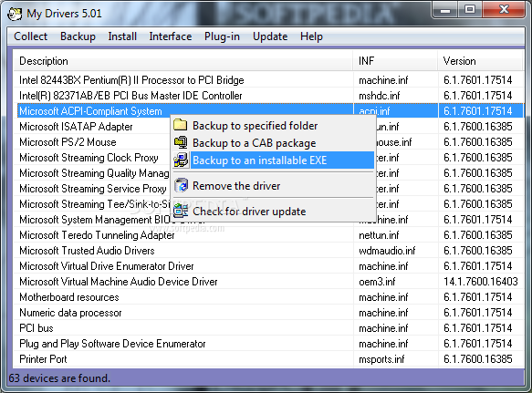Click the My Drivers app icon in title bar
This screenshot has height=393, width=532.
(x=15, y=14)
